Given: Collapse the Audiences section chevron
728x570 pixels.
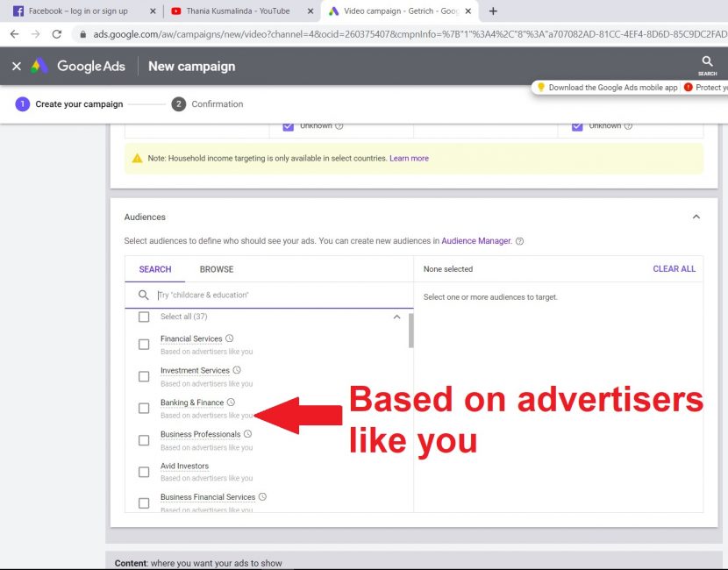Looking at the screenshot, I should [696, 216].
